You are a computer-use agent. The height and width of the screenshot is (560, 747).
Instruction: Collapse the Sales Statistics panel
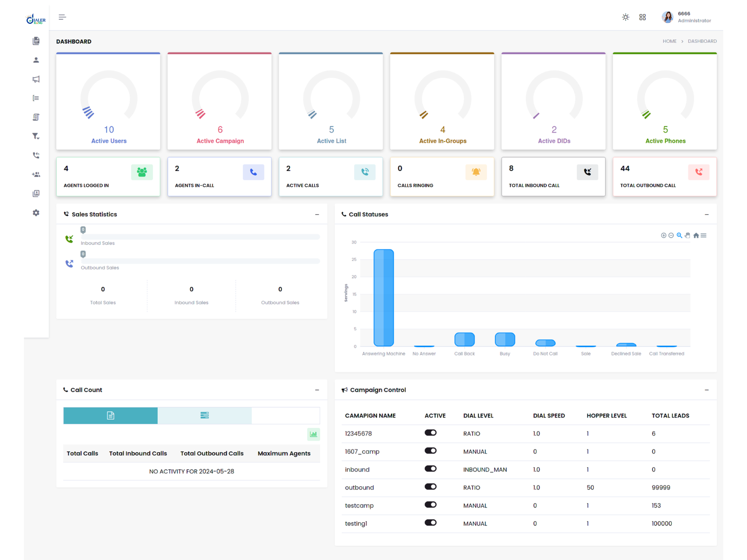[317, 214]
